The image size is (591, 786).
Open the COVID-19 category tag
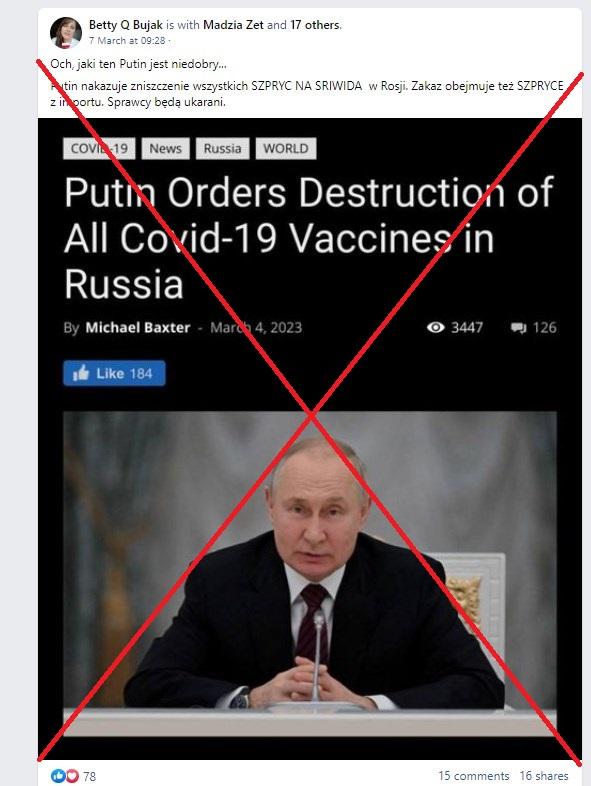point(99,148)
